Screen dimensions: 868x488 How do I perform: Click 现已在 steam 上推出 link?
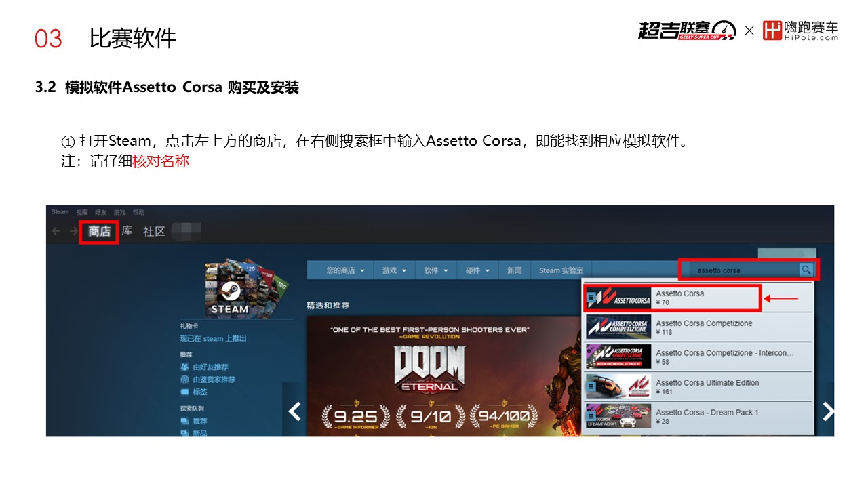(213, 339)
